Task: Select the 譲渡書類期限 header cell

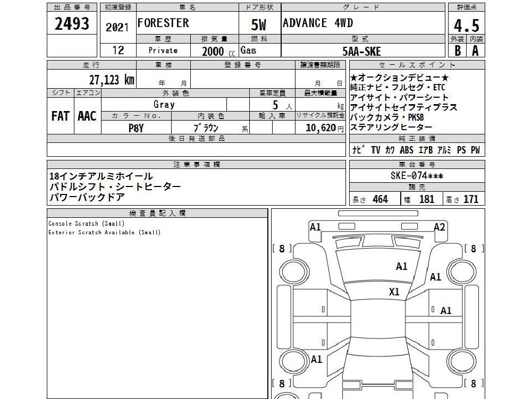Action: [320, 65]
